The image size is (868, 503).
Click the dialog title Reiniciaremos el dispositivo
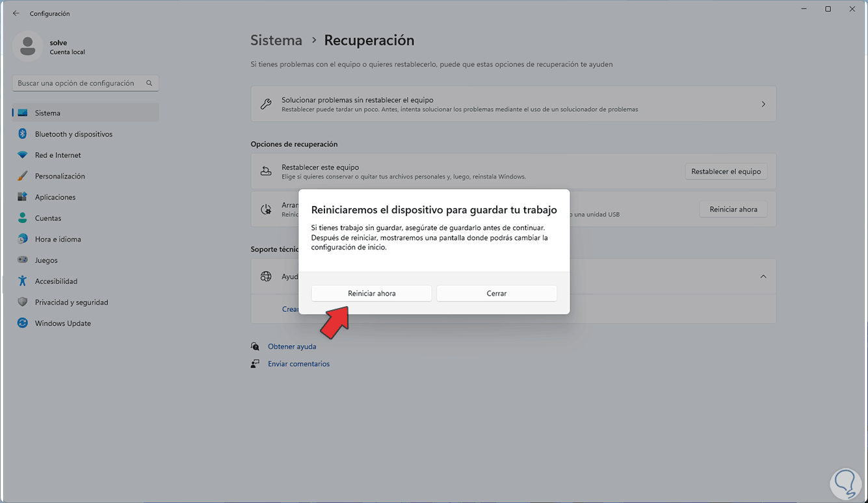(434, 210)
